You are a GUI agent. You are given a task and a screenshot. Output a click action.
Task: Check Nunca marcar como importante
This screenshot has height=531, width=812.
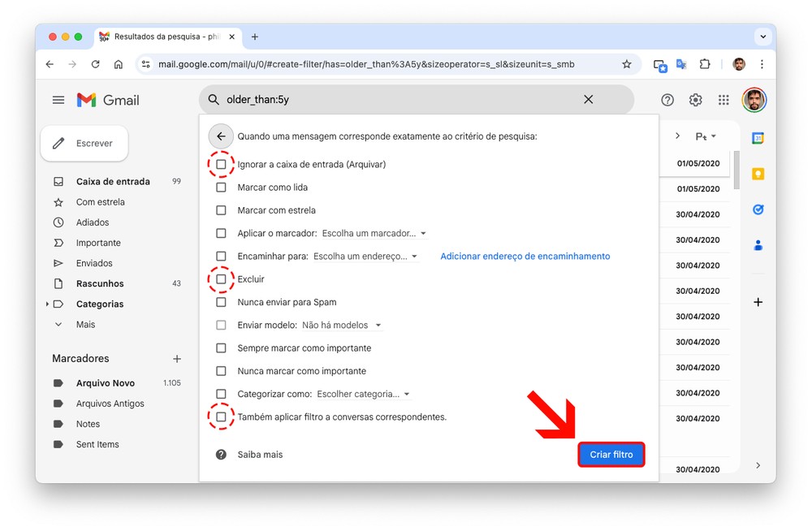coord(221,371)
